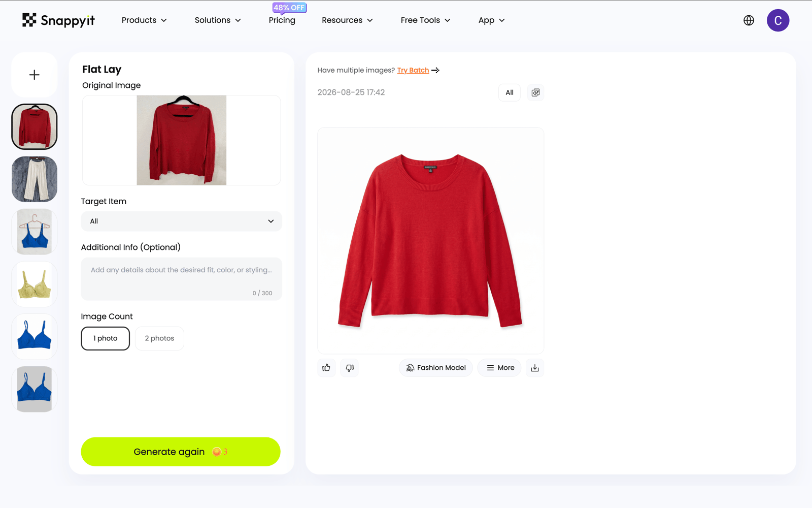Select the yellow lace bra thumbnail
The height and width of the screenshot is (508, 812).
[x=35, y=284]
